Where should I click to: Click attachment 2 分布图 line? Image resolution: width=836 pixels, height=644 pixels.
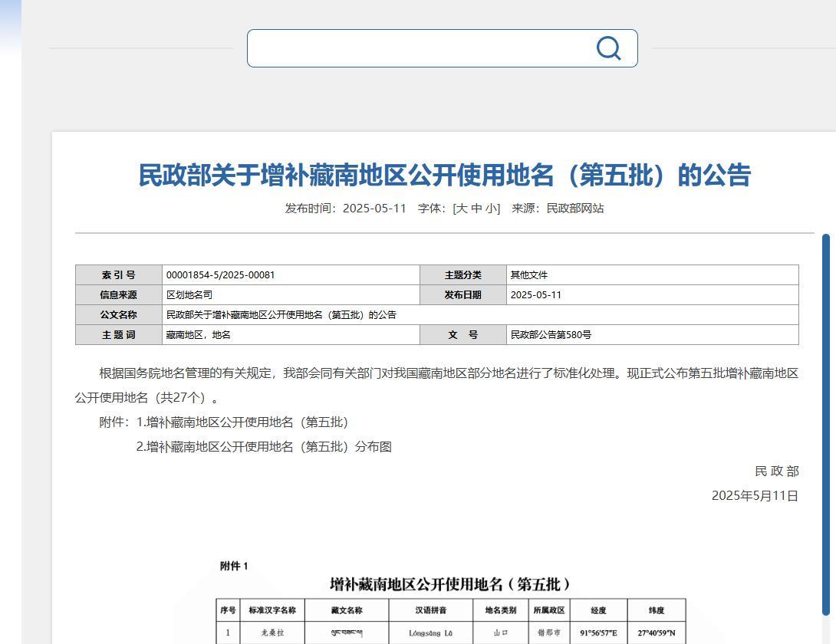264,447
